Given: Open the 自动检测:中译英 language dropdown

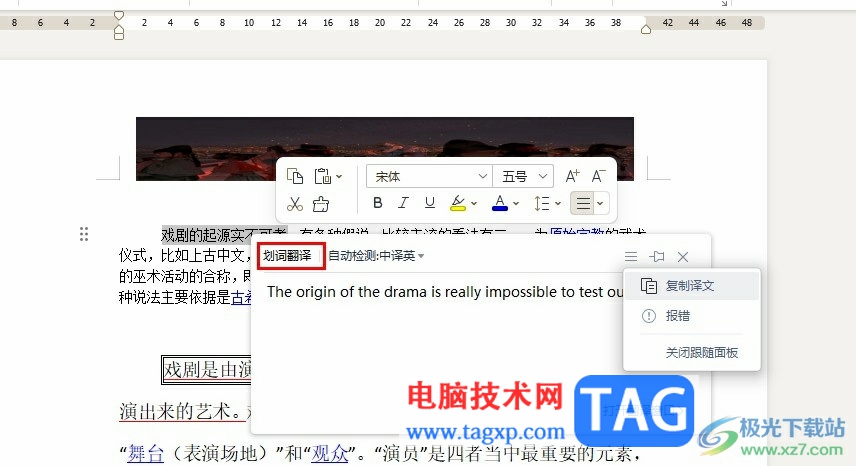Looking at the screenshot, I should click(376, 255).
